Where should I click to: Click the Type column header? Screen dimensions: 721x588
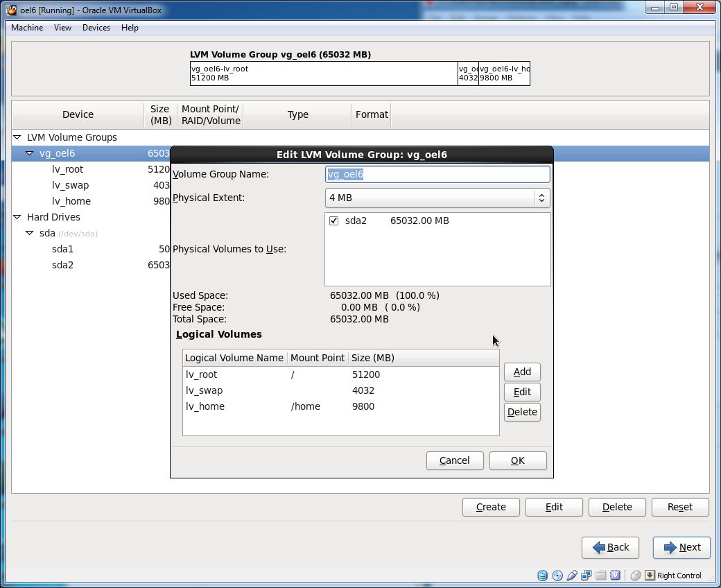(297, 114)
